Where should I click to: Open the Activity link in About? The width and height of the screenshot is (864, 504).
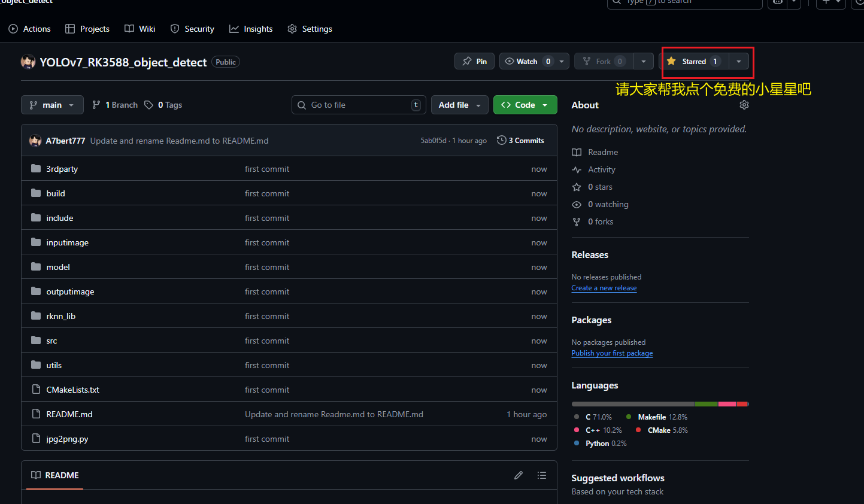[x=594, y=169]
